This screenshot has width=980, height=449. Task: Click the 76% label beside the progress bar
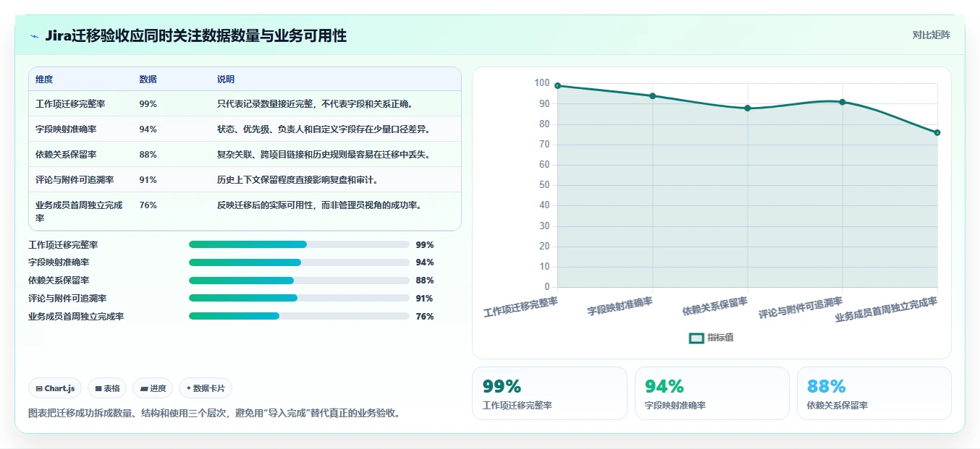pos(425,317)
